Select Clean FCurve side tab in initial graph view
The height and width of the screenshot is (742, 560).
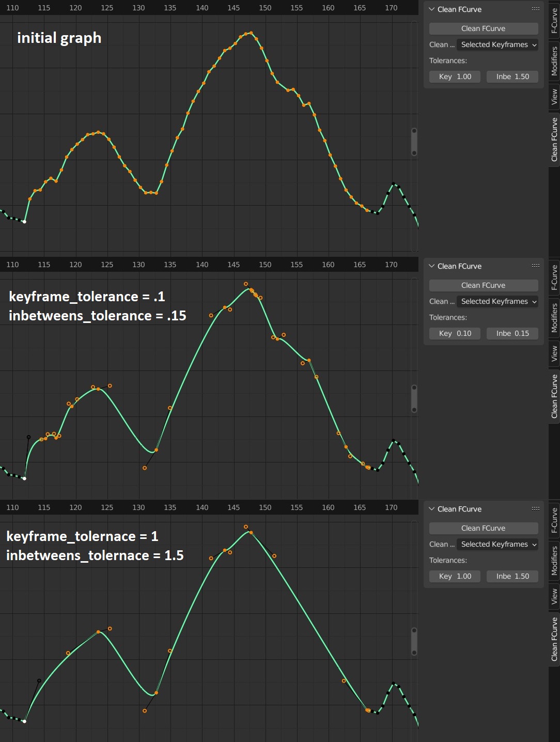(554, 140)
